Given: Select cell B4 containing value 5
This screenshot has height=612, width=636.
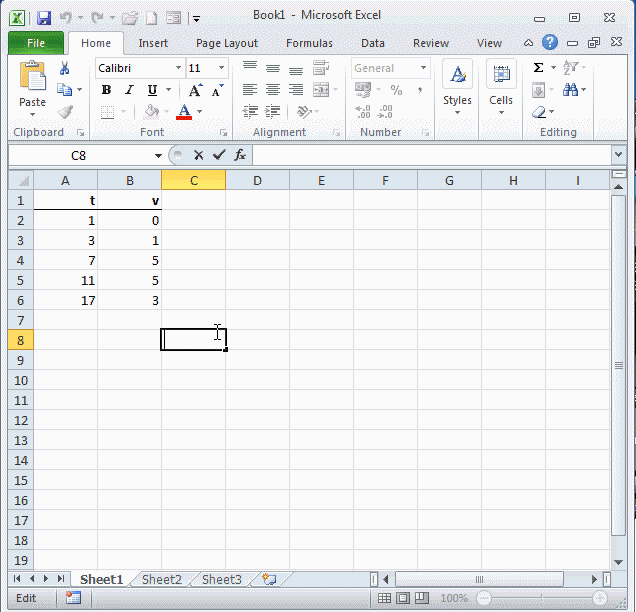Looking at the screenshot, I should [x=129, y=260].
